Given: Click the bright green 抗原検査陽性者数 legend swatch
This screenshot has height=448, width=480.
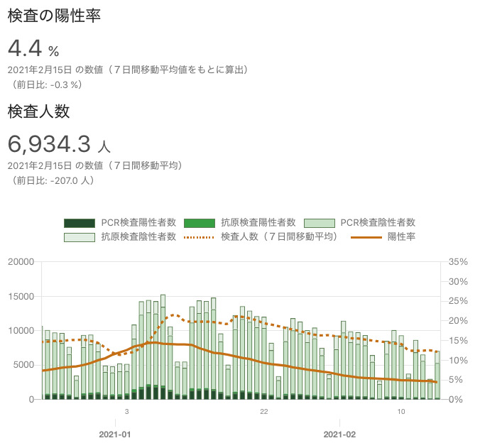Looking at the screenshot, I should 198,223.
